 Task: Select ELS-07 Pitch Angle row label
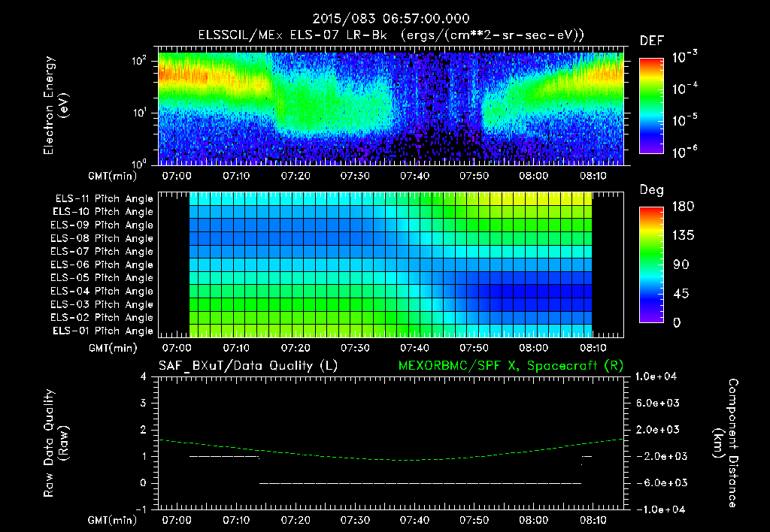[102, 251]
